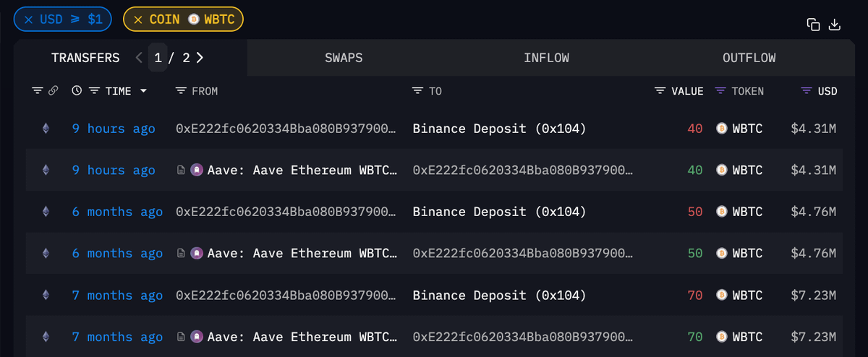Open contract document icon beside Aave fourth row
The height and width of the screenshot is (357, 868).
182,254
